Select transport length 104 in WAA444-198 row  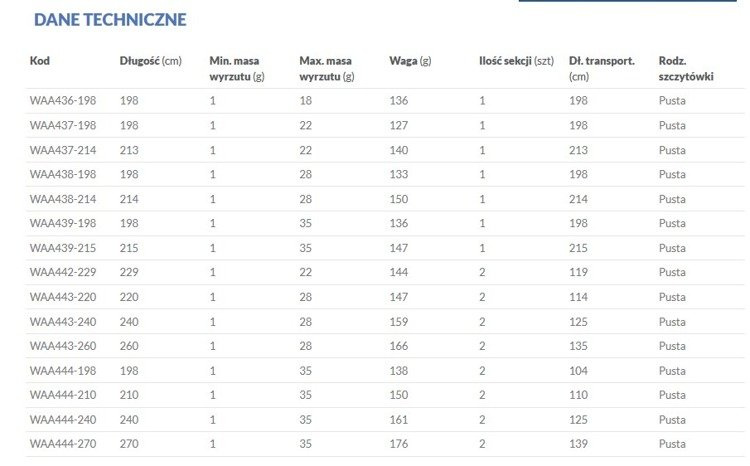[x=578, y=370]
